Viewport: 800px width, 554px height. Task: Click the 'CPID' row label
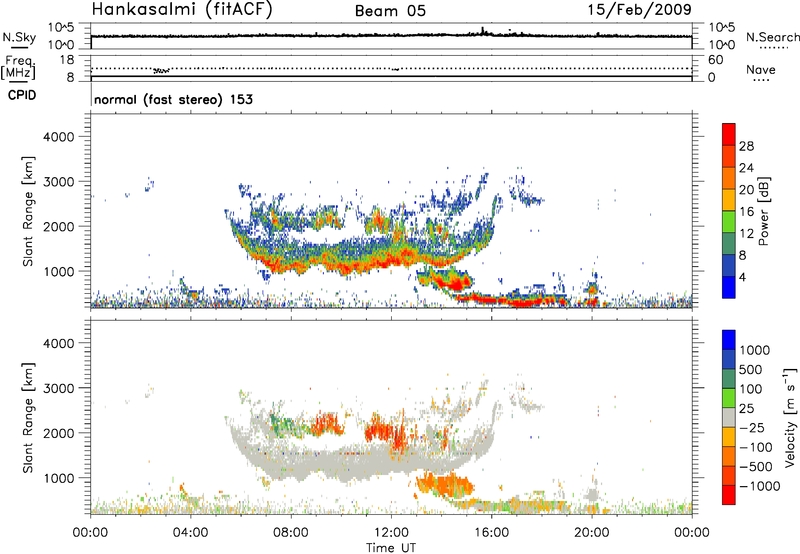pyautogui.click(x=22, y=95)
